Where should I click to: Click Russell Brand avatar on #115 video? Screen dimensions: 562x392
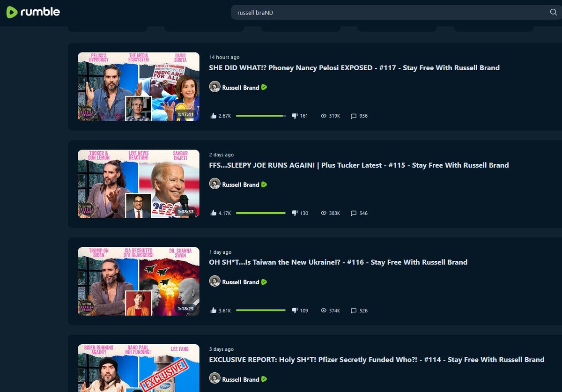214,184
